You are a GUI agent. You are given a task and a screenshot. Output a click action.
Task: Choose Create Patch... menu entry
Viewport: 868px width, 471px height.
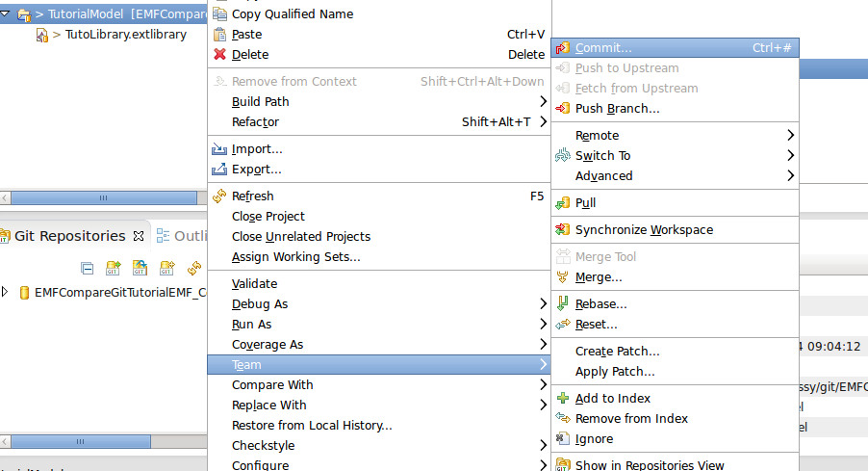pos(617,352)
